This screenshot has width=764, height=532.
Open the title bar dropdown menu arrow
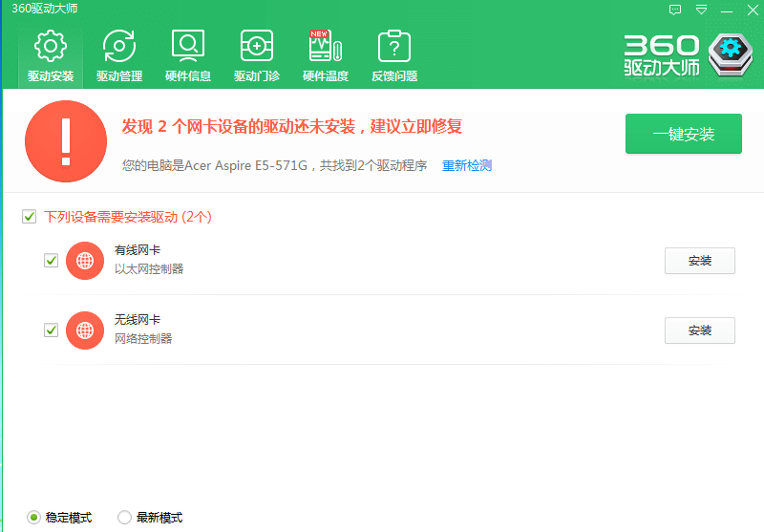702,10
